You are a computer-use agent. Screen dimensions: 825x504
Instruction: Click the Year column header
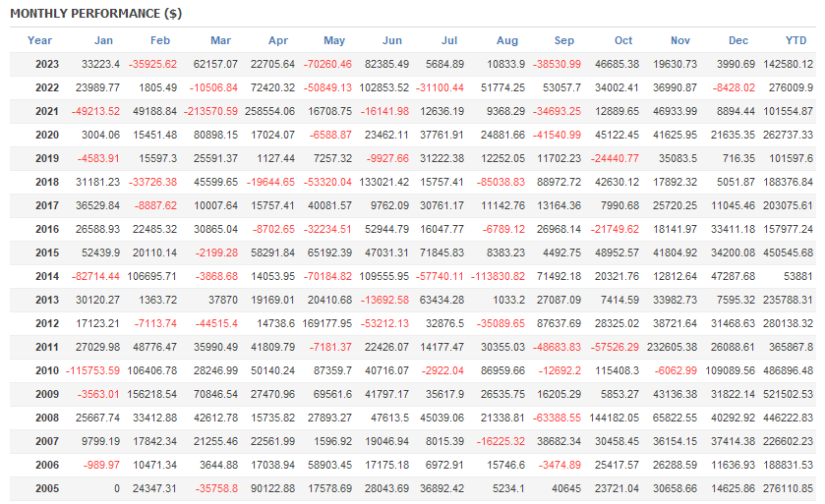coord(40,40)
